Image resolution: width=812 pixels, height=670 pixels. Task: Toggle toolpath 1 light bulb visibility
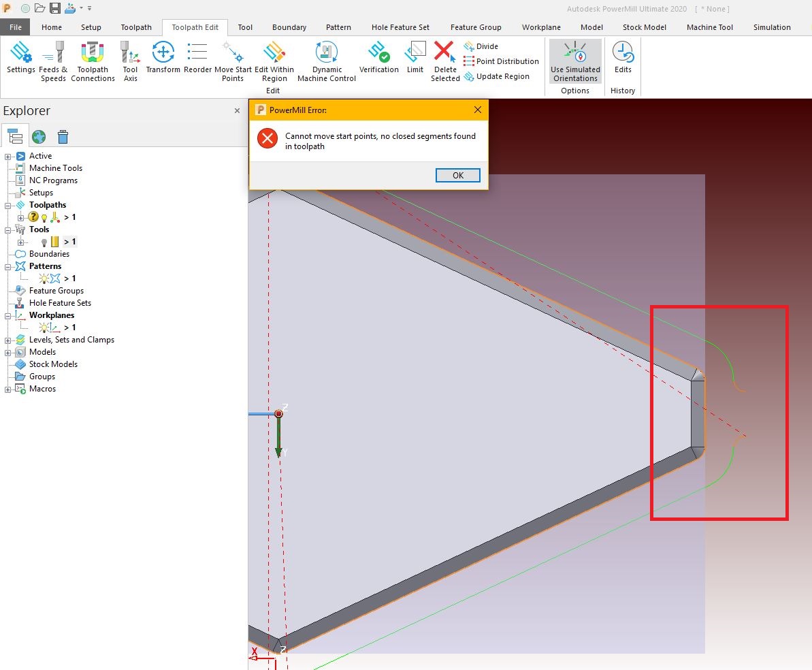[44, 218]
